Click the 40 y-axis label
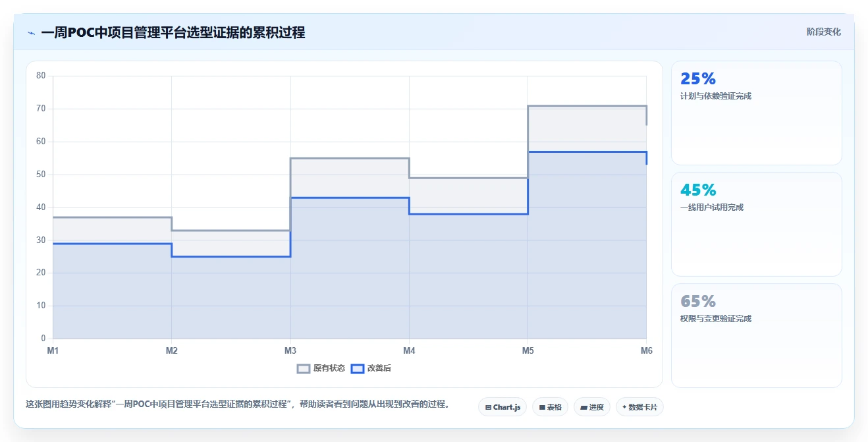Screen dimensions: 868x442 tap(41, 207)
